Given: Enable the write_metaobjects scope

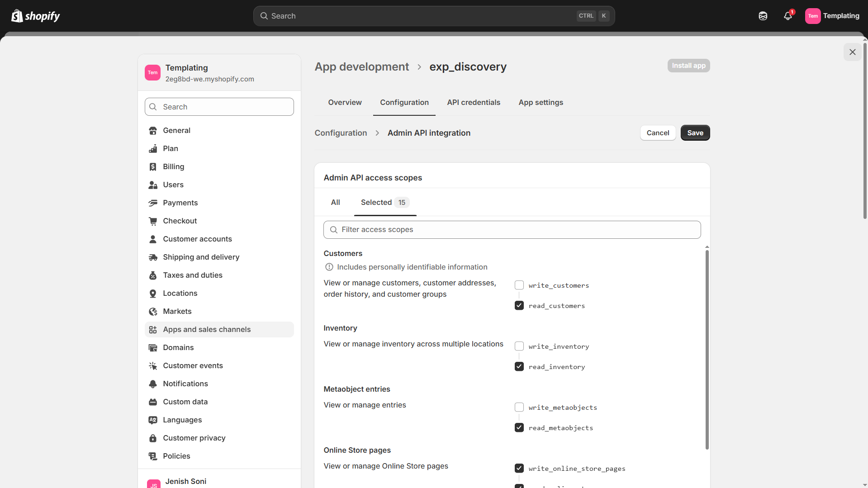Looking at the screenshot, I should tap(519, 407).
